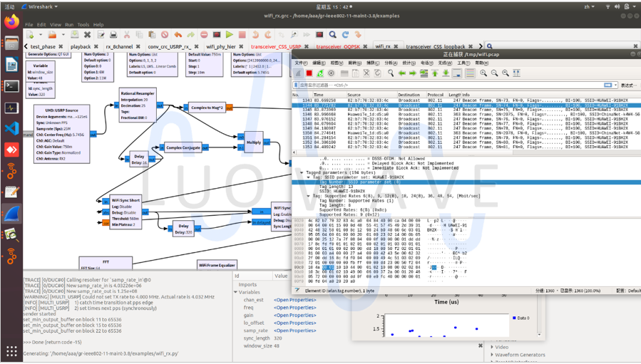Switch to the wifi_phy_hier tab
The height and width of the screenshot is (364, 641).
pos(221,47)
